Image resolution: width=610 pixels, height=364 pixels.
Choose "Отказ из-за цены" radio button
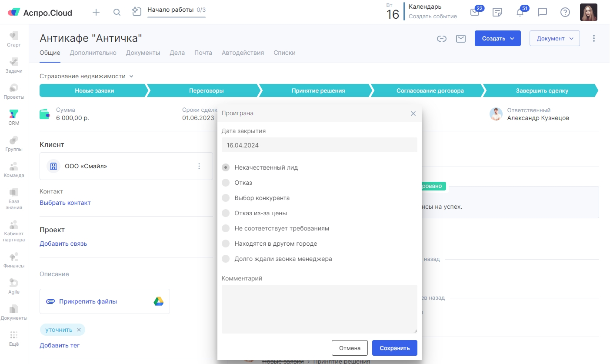[226, 213]
